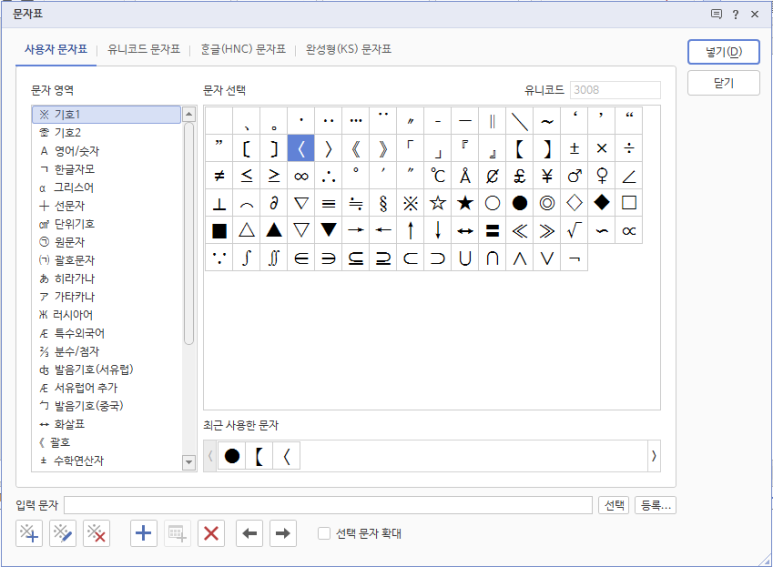Select the partial derivative ∂ symbol

274,203
